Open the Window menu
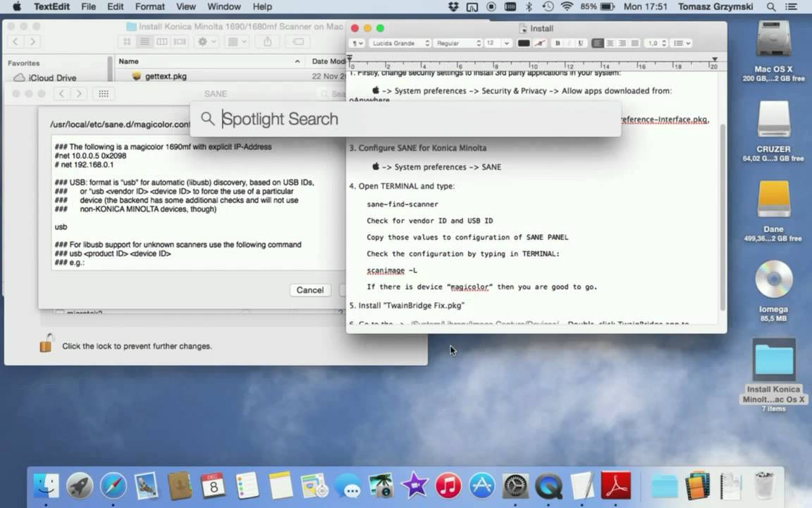The height and width of the screenshot is (508, 812). pos(223,7)
